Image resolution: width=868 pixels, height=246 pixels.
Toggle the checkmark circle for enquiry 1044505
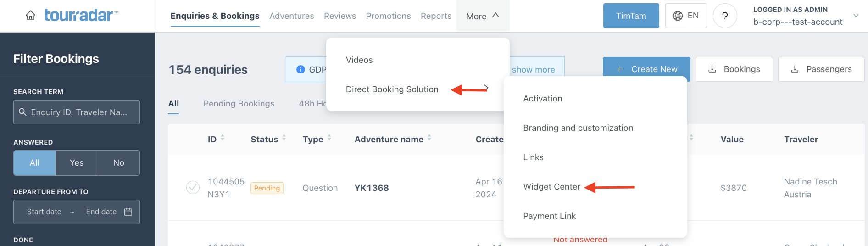(x=193, y=188)
